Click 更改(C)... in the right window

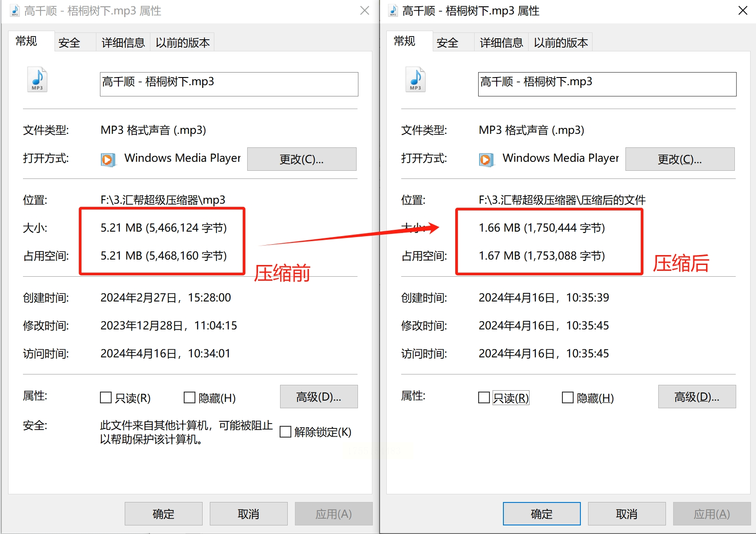pos(680,159)
